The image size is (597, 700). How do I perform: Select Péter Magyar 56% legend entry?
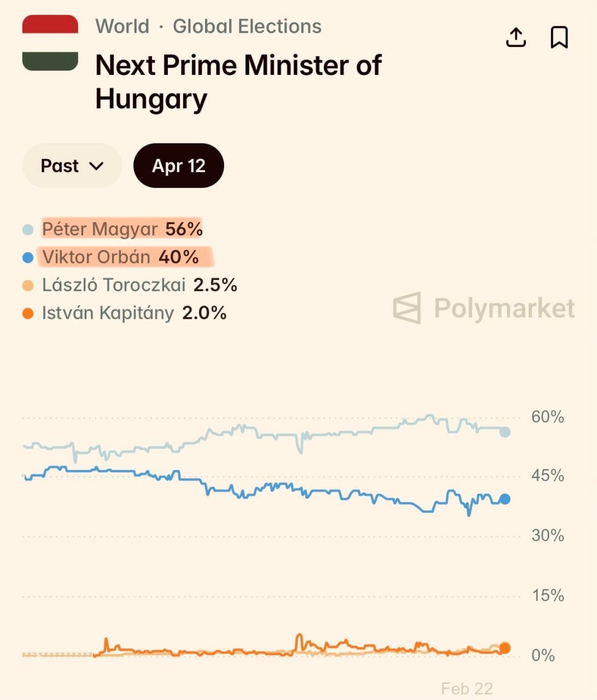122,229
